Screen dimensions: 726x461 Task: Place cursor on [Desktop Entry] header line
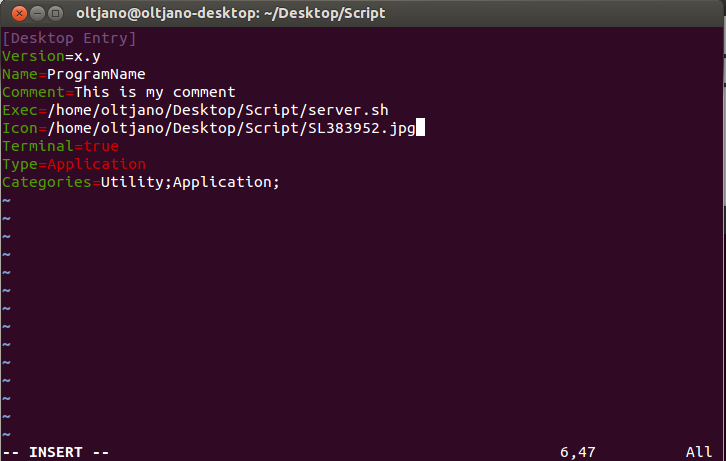69,38
